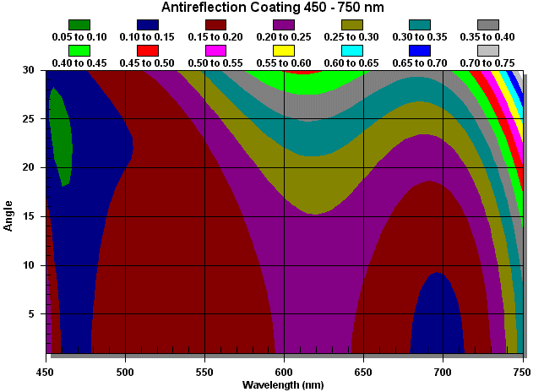This screenshot has height=392, width=544.
Task: Click the 30 angle axis label
Action: click(x=29, y=70)
